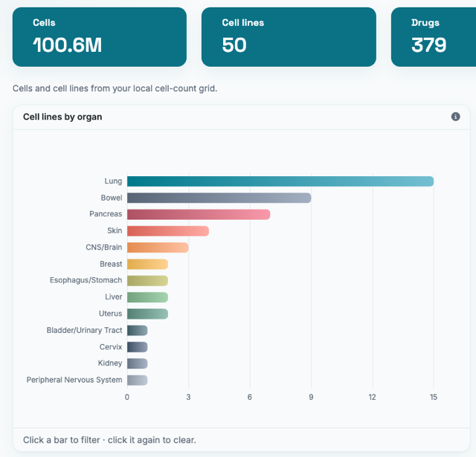
Task: Click the Kidney bar
Action: pyautogui.click(x=137, y=363)
